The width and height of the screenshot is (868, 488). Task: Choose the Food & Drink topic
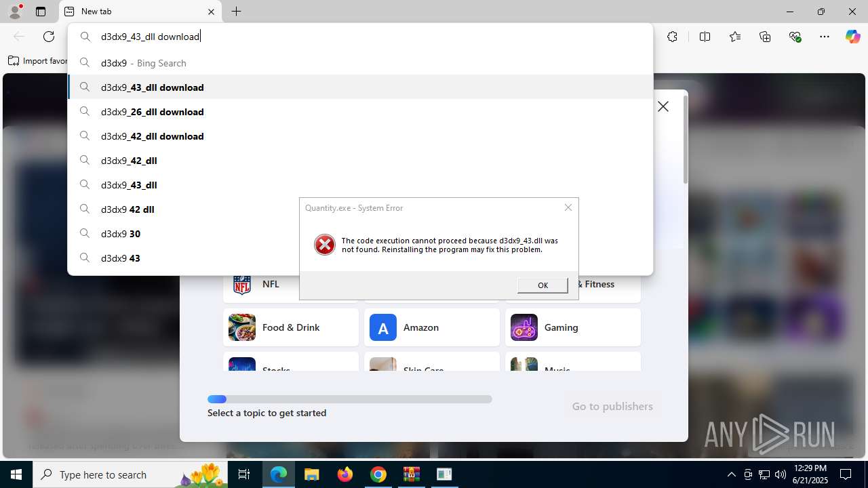pos(291,327)
